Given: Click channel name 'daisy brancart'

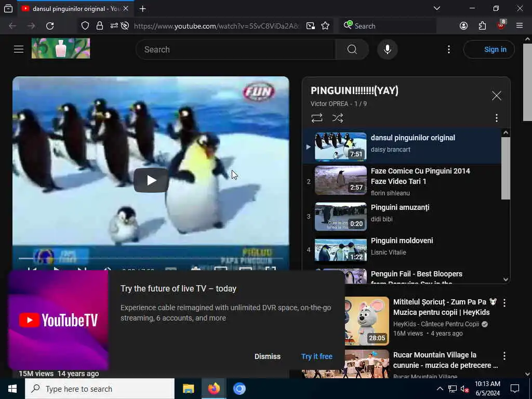Looking at the screenshot, I should (390, 150).
